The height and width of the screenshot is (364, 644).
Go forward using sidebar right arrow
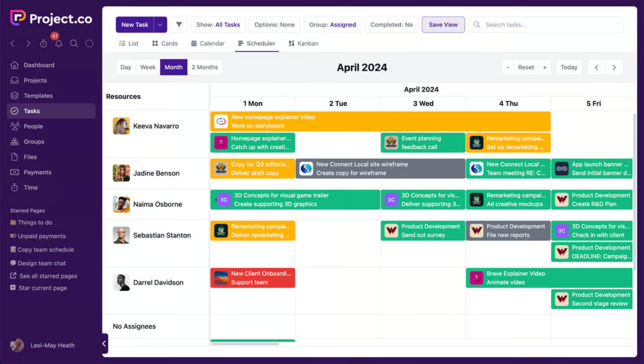28,44
